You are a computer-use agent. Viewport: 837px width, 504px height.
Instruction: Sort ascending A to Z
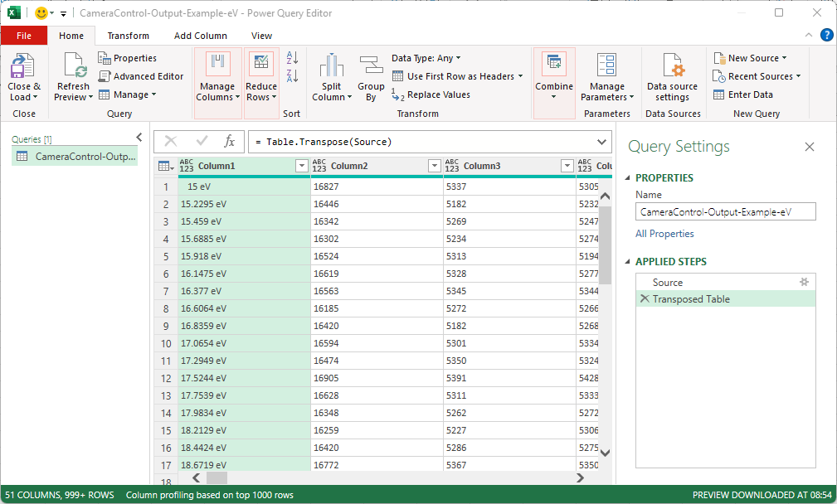tap(292, 57)
